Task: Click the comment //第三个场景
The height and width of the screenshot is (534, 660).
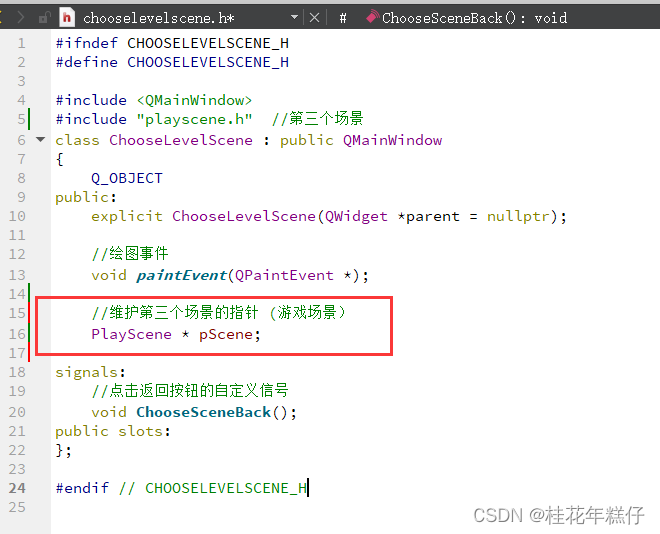Action: point(317,119)
